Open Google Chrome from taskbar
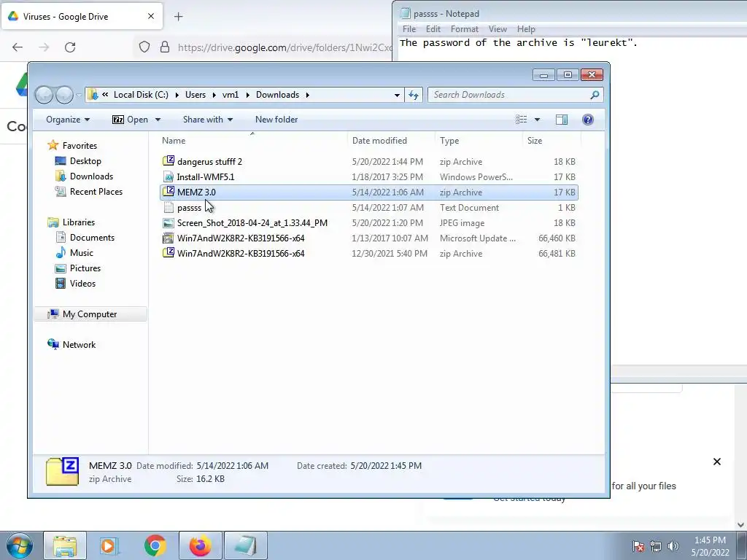The width and height of the screenshot is (747, 560). point(155,545)
